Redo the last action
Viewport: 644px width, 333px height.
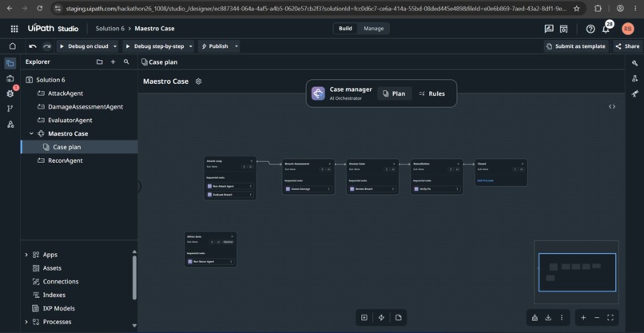click(47, 46)
